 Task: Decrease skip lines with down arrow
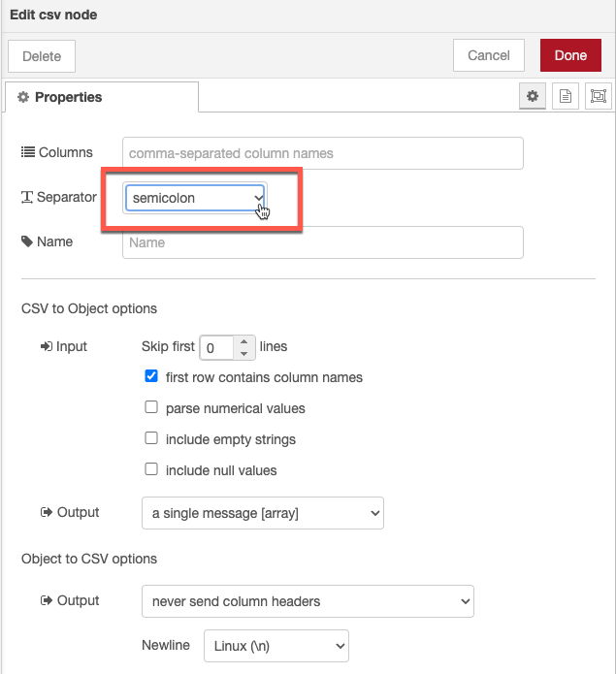pyautogui.click(x=244, y=354)
